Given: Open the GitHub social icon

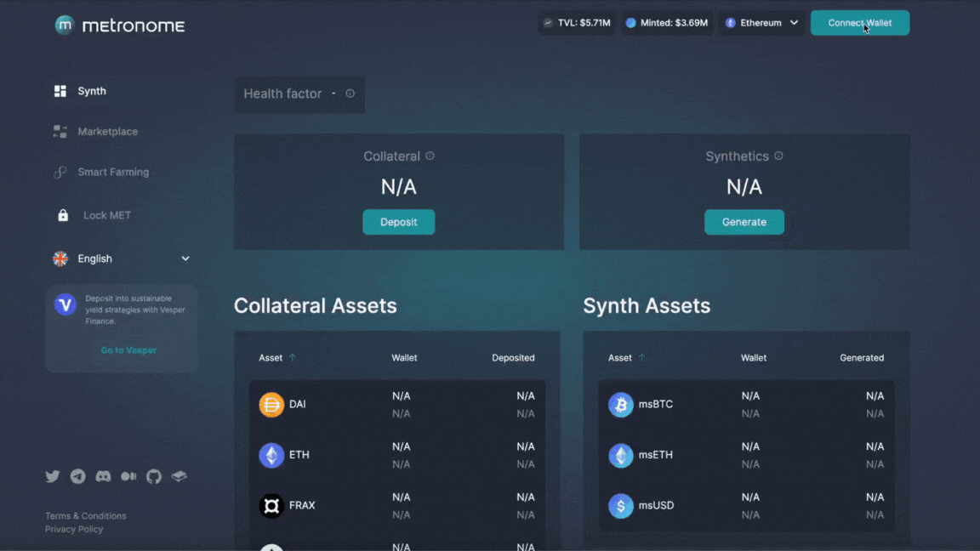Looking at the screenshot, I should (154, 477).
